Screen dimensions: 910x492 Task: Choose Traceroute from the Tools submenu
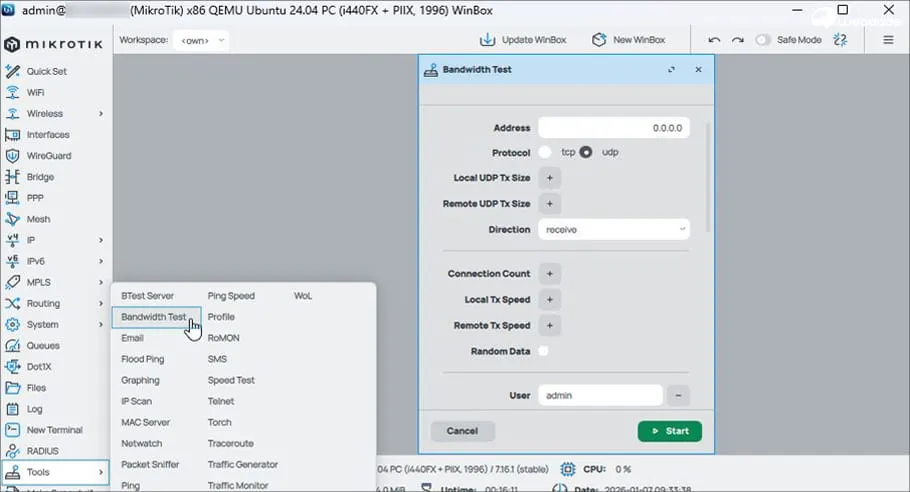[231, 443]
